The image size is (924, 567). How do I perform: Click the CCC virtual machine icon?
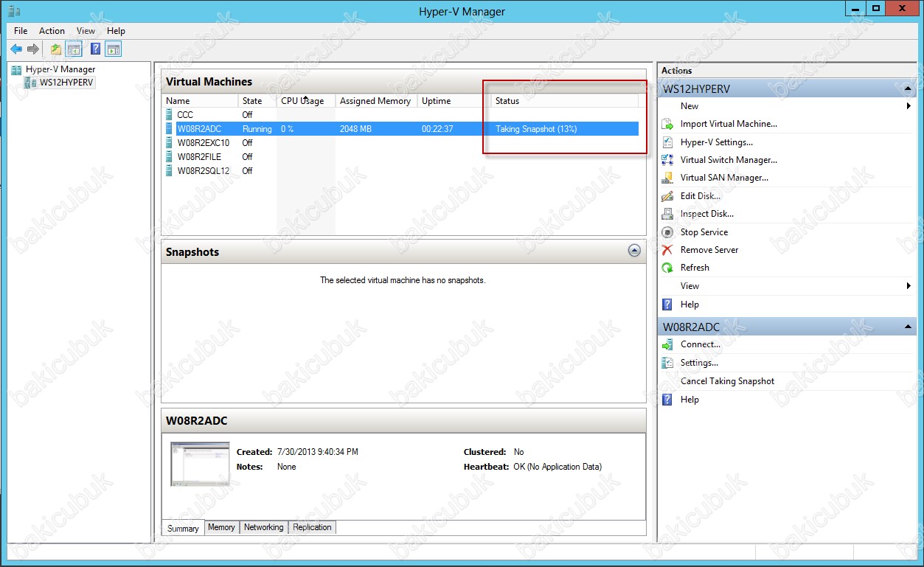click(170, 114)
